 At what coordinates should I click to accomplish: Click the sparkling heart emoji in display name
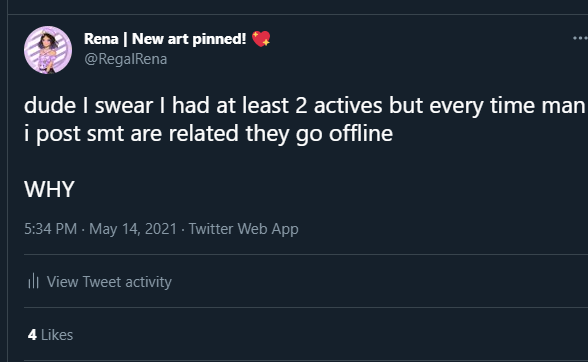261,39
